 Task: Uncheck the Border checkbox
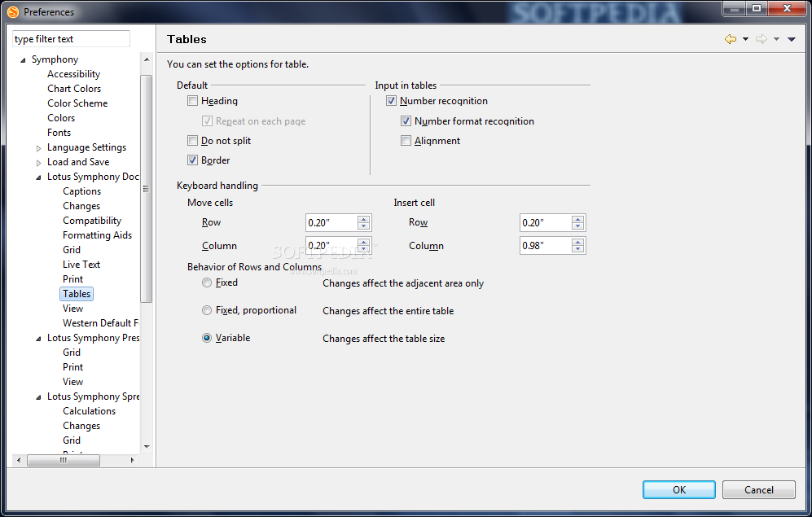pyautogui.click(x=193, y=160)
